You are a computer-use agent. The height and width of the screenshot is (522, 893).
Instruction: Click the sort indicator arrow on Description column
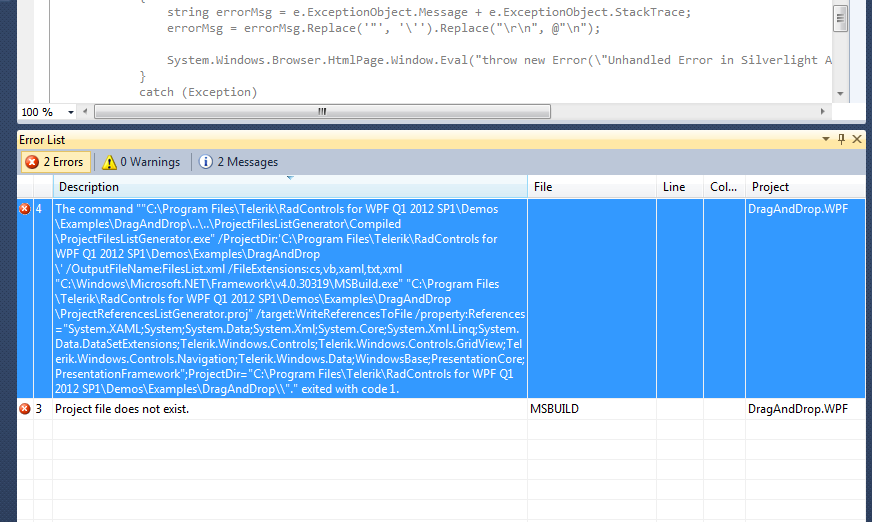coord(290,178)
